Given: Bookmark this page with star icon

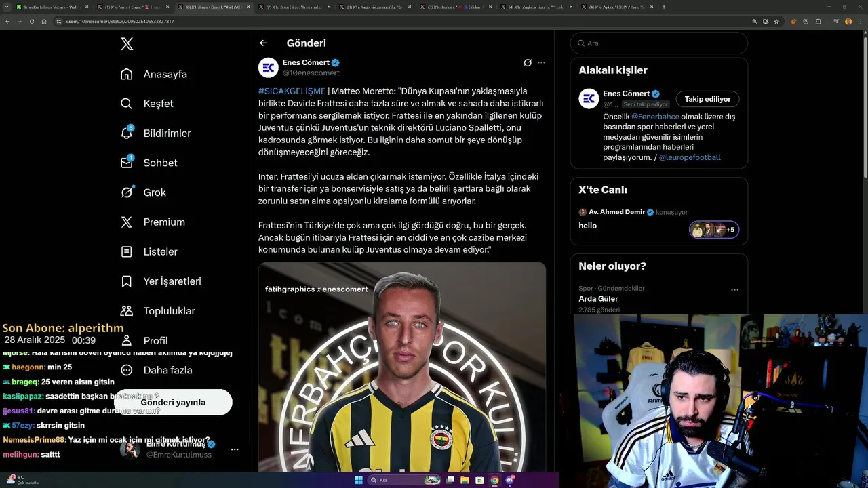Looking at the screenshot, I should [x=776, y=22].
